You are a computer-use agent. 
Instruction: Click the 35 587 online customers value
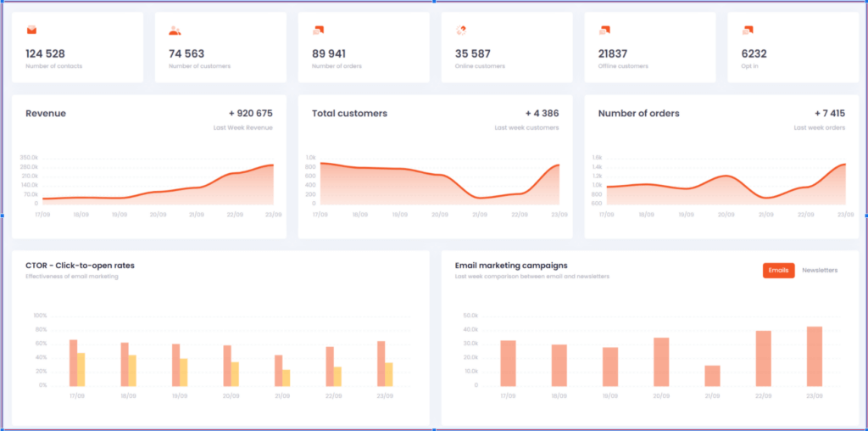point(472,53)
